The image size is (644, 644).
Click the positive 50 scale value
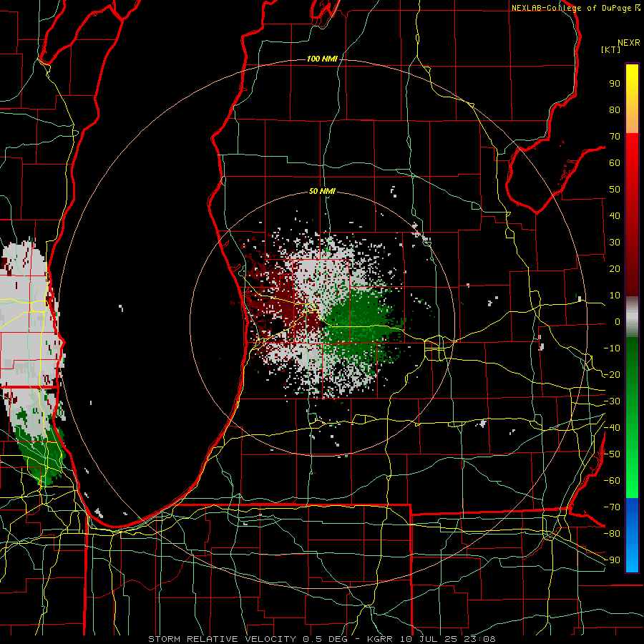615,190
